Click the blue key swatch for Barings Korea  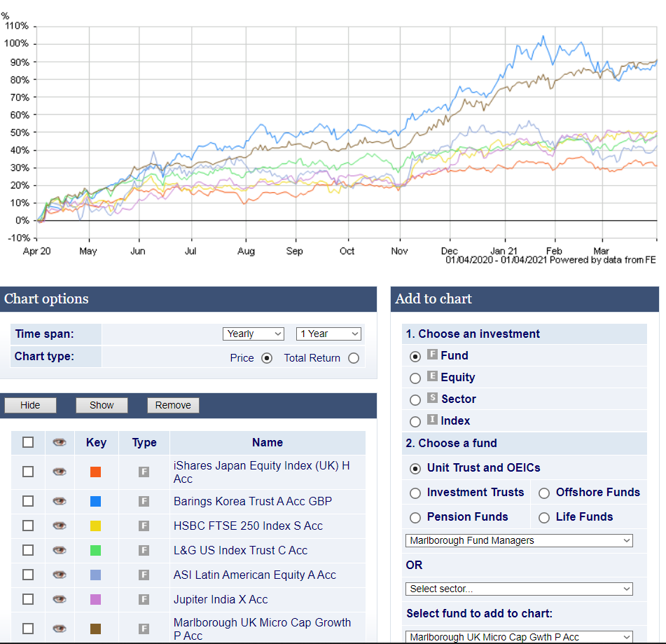pos(95,502)
